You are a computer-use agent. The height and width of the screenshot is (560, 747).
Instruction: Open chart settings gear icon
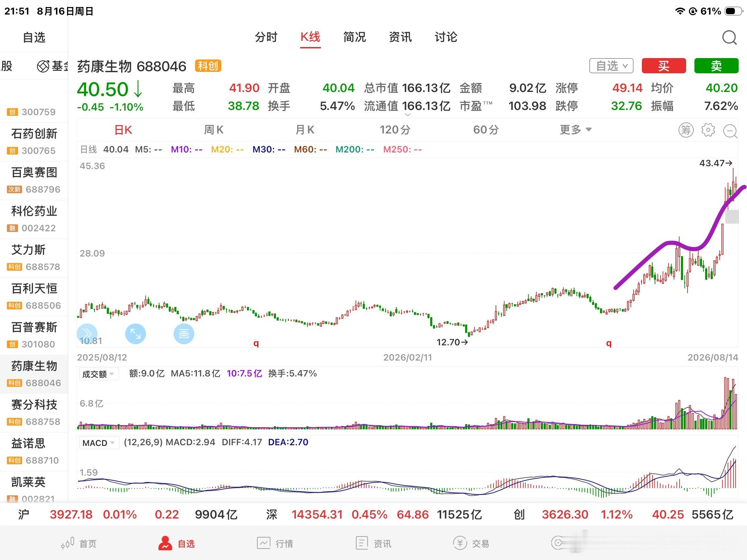(708, 130)
